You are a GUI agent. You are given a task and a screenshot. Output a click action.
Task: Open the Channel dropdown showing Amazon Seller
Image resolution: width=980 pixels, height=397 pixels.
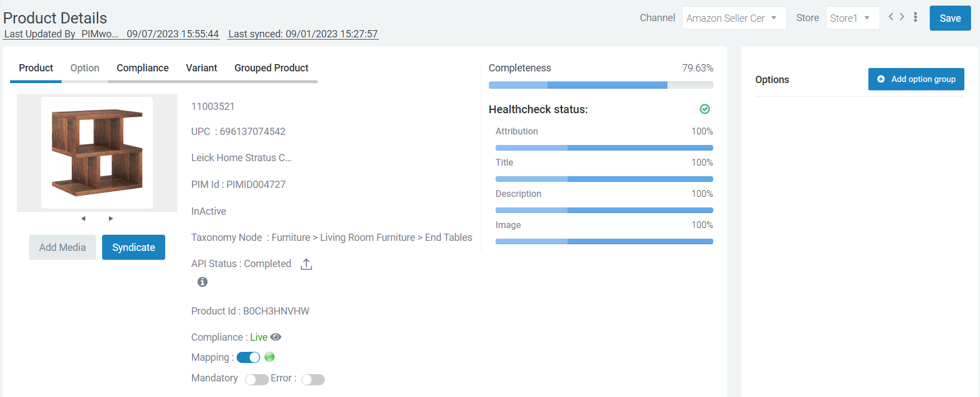coord(734,18)
